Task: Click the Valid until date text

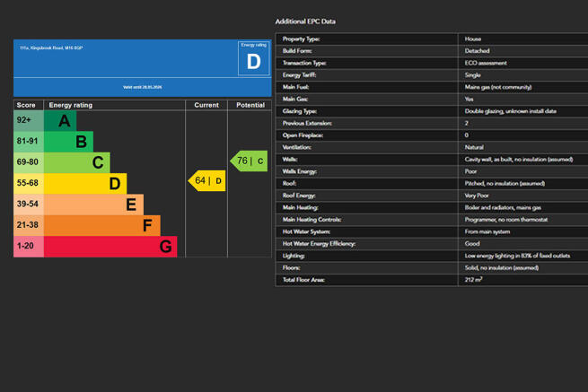Action: [x=142, y=88]
